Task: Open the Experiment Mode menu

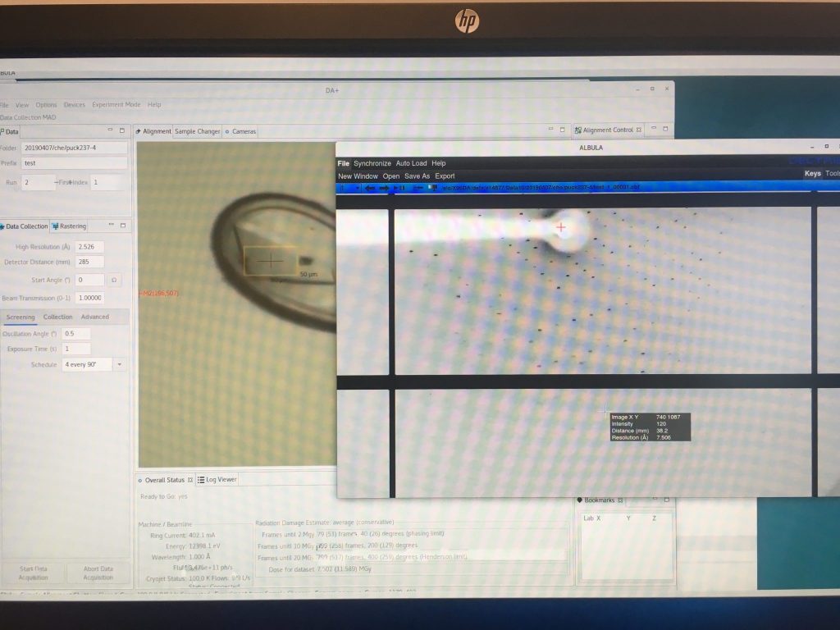Action: 116,105
